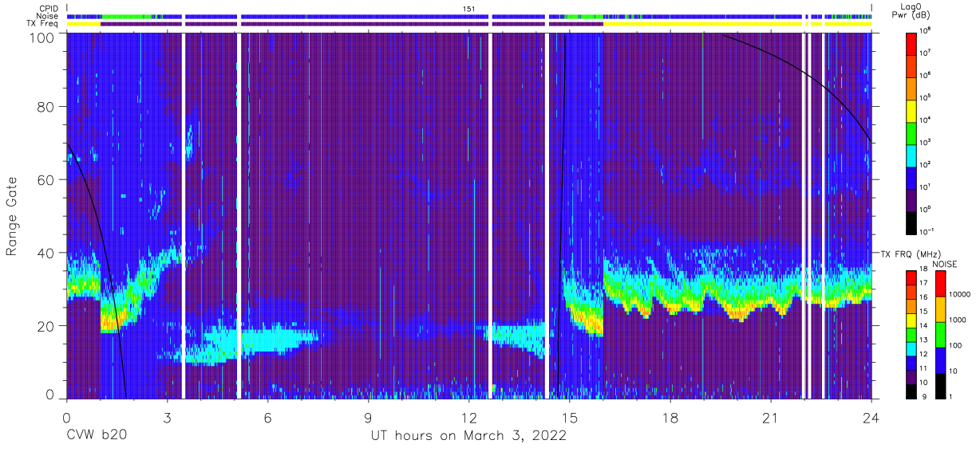Click the TX FRQ (MHz) legend title
Image resolution: width=980 pixels, height=452 pixels.
coord(909,254)
